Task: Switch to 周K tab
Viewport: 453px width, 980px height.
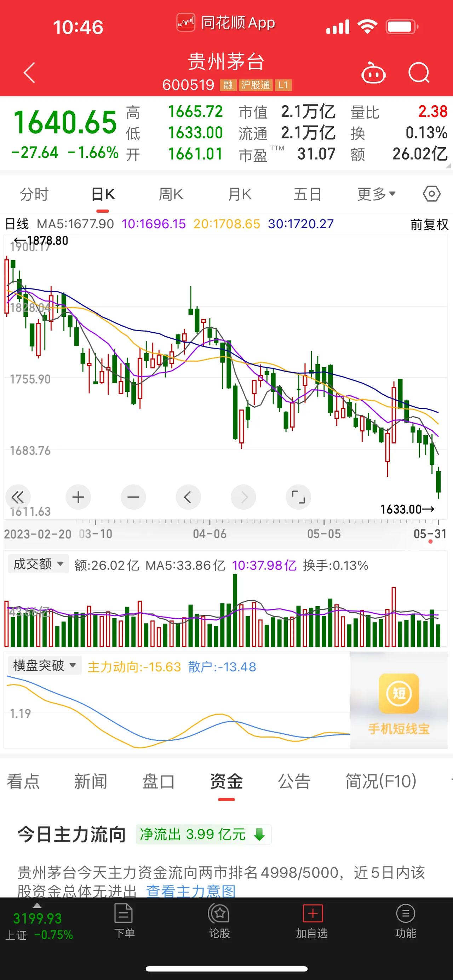Action: pos(171,194)
